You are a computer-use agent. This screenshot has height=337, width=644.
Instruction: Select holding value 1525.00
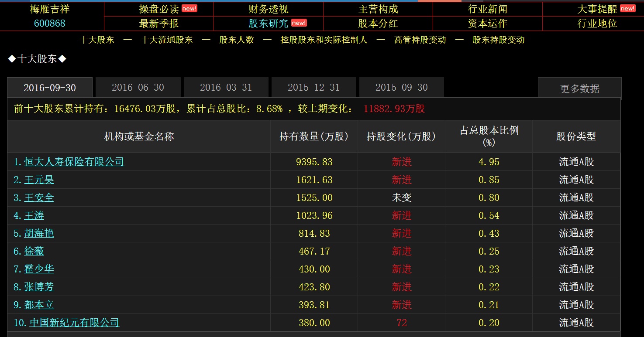314,198
